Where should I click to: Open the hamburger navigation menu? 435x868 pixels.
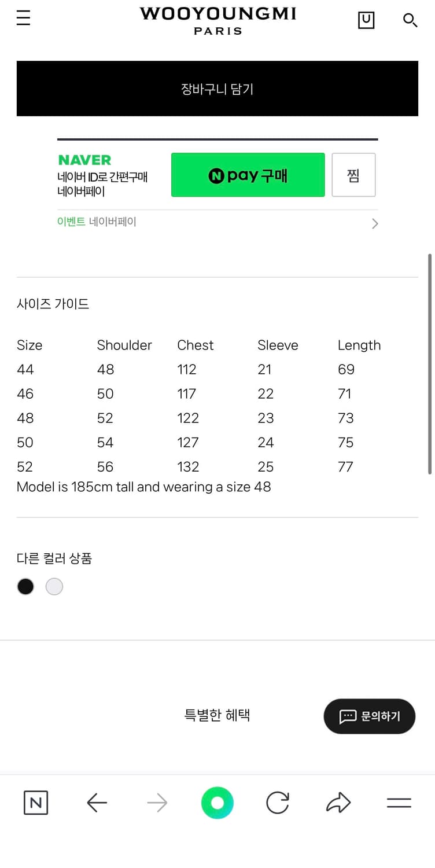[x=23, y=18]
